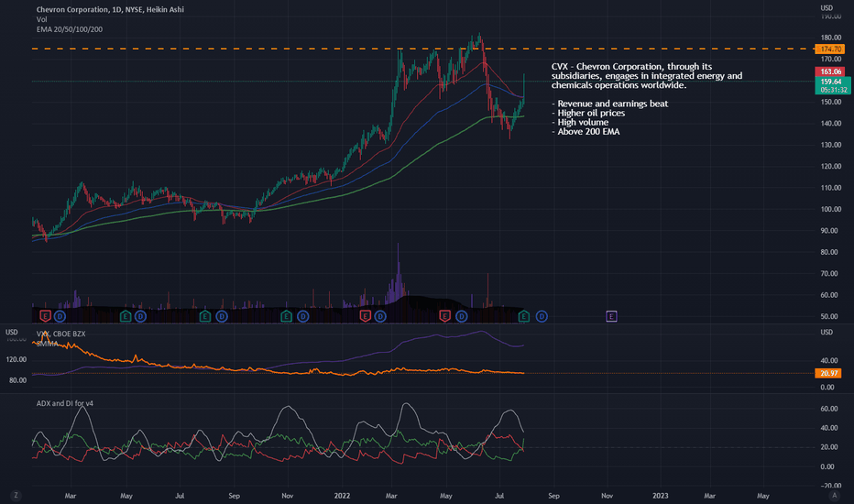Select the red earnings marker near May 2022
This screenshot has width=854, height=504.
tap(445, 316)
